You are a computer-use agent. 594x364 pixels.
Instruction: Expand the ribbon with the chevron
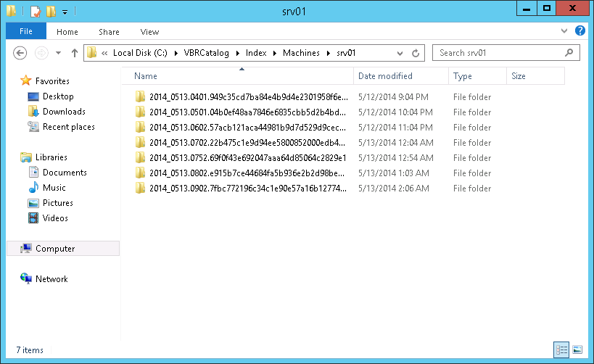564,31
